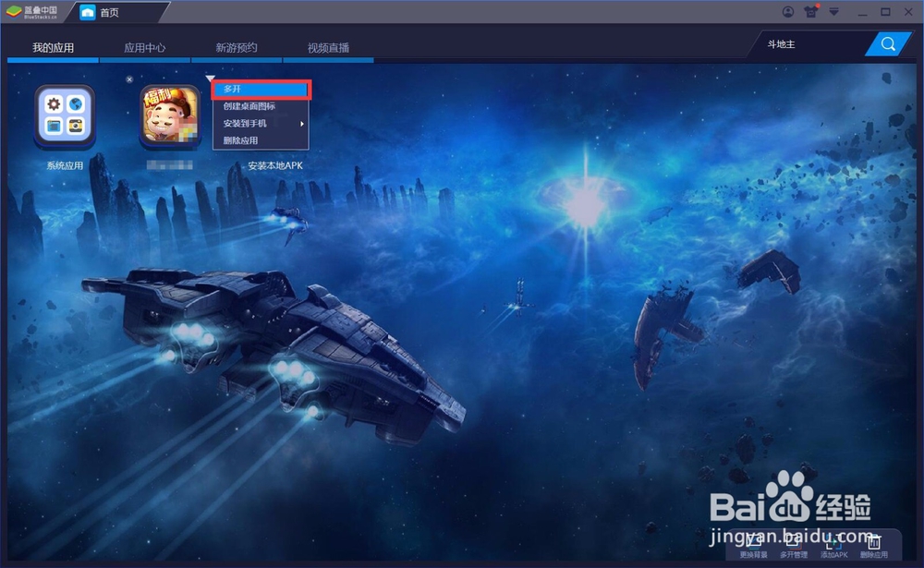
Task: Switch to the 新游预约 tab
Action: click(x=237, y=48)
